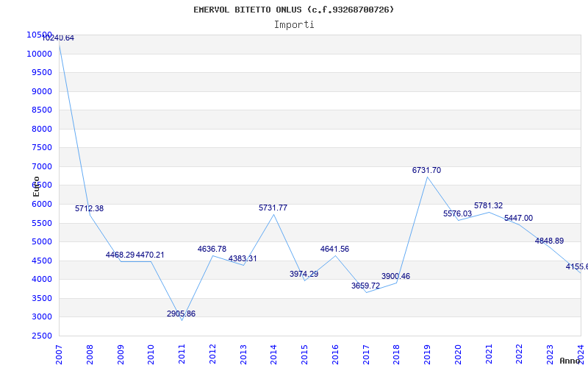The image size is (588, 368).
Task: Click the data label 4468.29
Action: pos(120,255)
